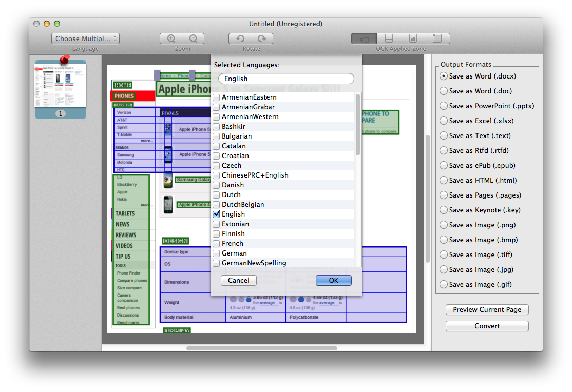Rotate the page clockwise
572x392 pixels.
coord(262,38)
